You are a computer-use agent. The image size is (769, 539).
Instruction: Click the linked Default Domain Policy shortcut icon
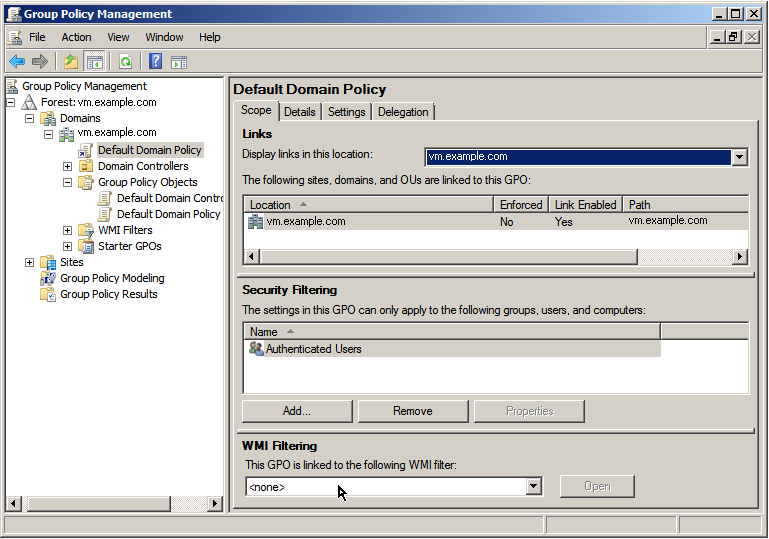[x=85, y=150]
